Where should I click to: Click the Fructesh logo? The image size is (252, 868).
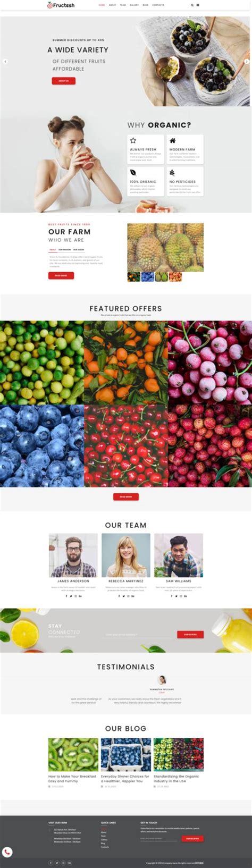pyautogui.click(x=61, y=5)
